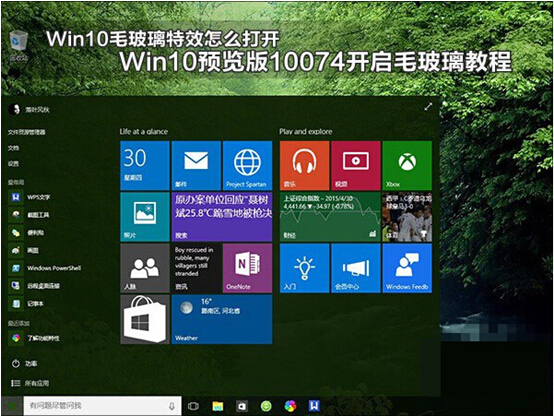This screenshot has height=417, width=554.
Task: Open the colorful pinwheel taskbar icon
Action: [290, 406]
